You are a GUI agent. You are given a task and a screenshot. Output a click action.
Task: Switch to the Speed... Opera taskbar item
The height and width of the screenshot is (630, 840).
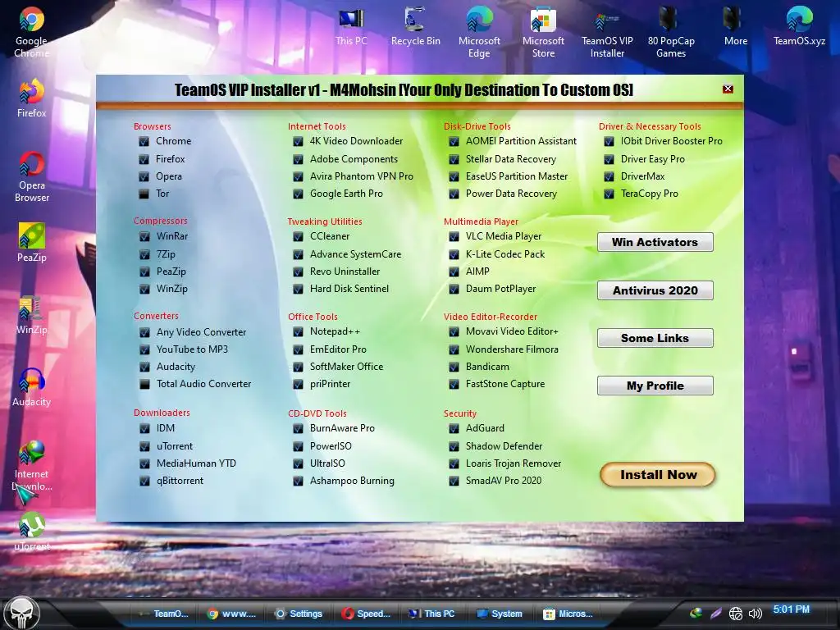coord(367,614)
